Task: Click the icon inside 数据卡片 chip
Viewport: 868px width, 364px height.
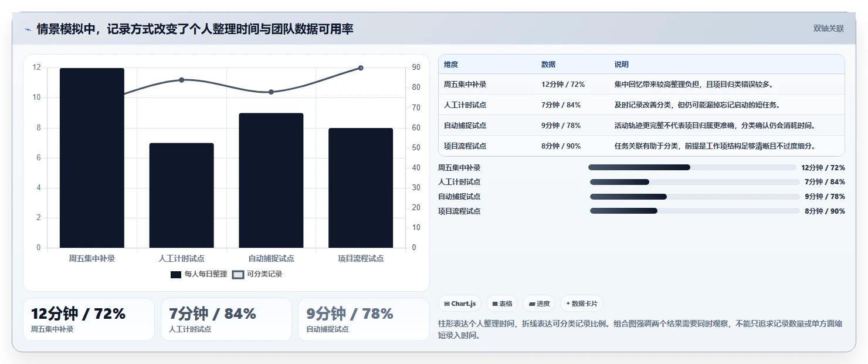Action: 568,304
